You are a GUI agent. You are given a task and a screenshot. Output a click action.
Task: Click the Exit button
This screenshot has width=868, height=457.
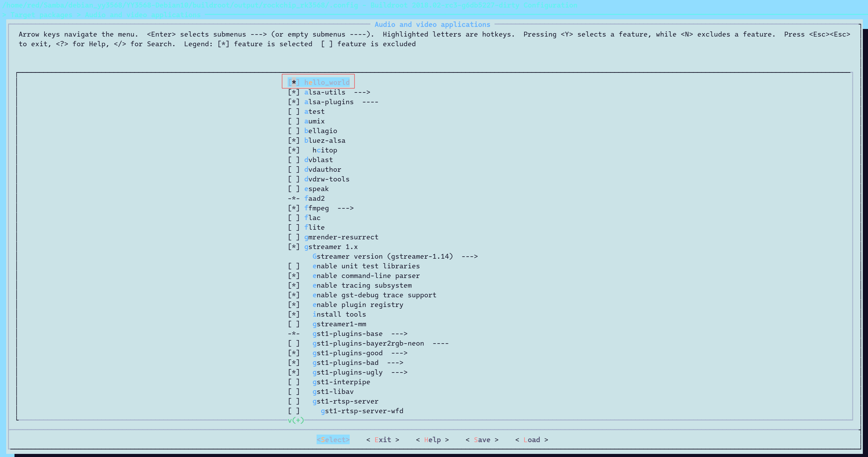382,440
